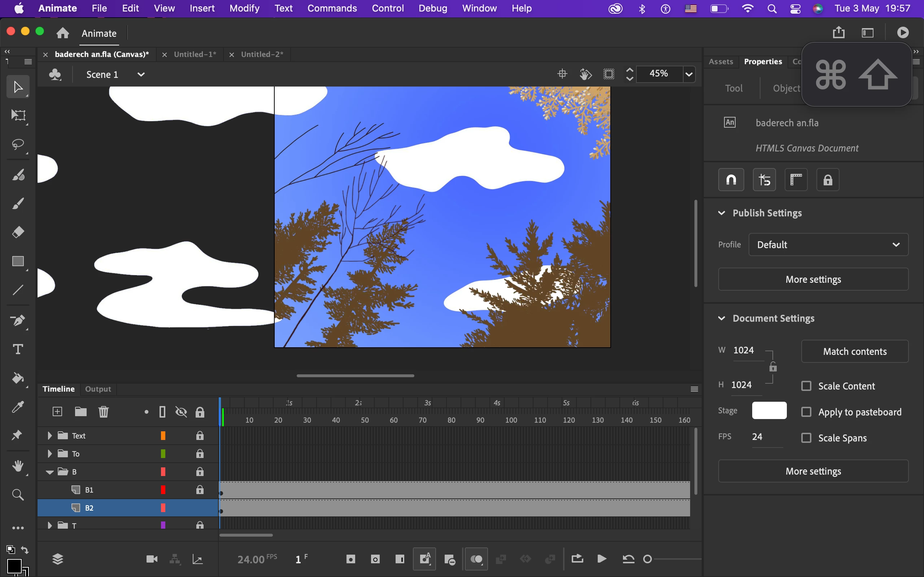Delete layer with the trash icon

click(104, 411)
